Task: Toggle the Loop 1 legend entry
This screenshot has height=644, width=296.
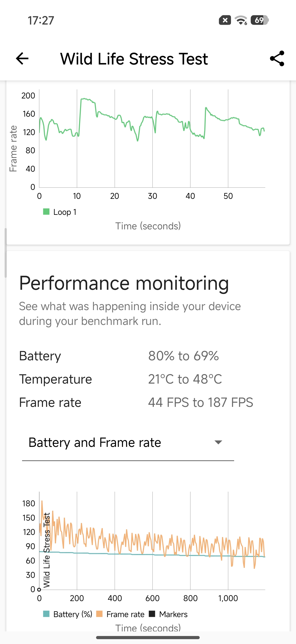Action: tap(60, 212)
